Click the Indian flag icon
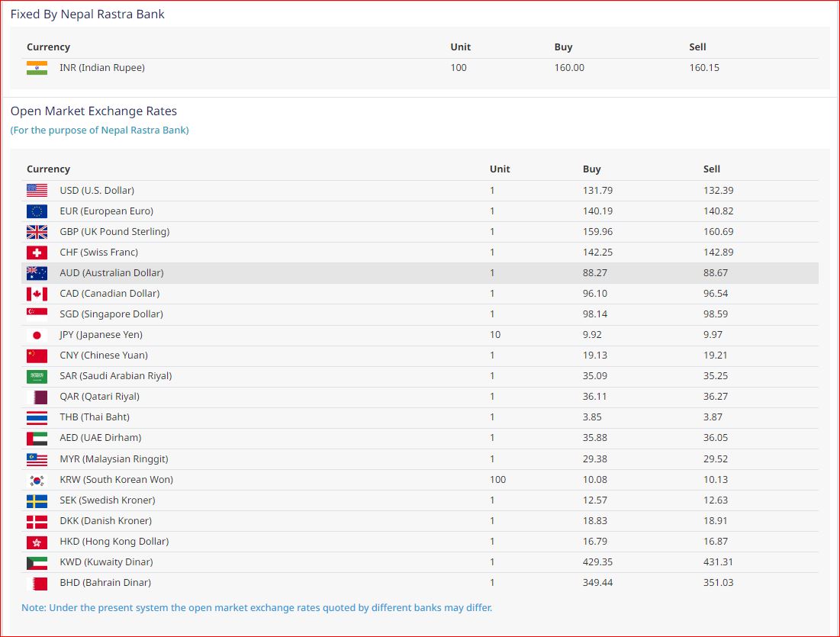This screenshot has width=840, height=637. (37, 68)
